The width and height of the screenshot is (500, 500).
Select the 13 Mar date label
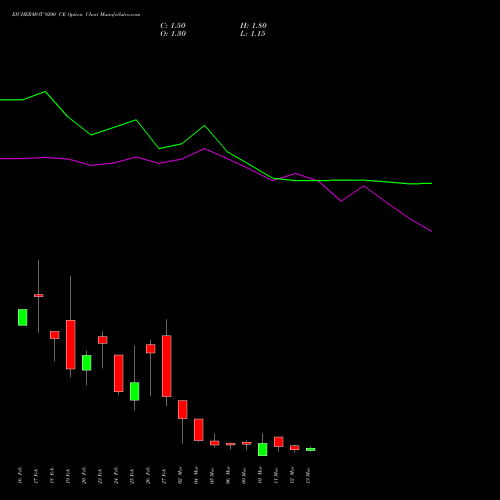coord(308,476)
